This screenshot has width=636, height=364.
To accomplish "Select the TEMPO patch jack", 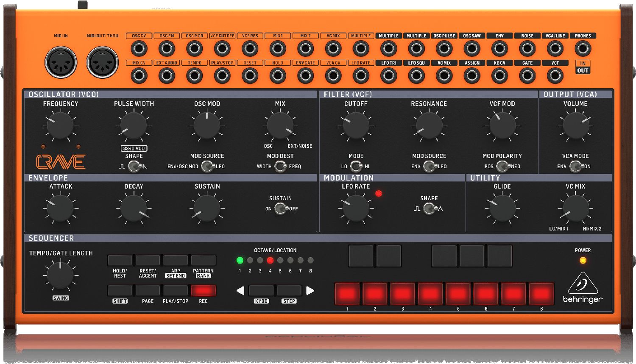I will pyautogui.click(x=195, y=76).
